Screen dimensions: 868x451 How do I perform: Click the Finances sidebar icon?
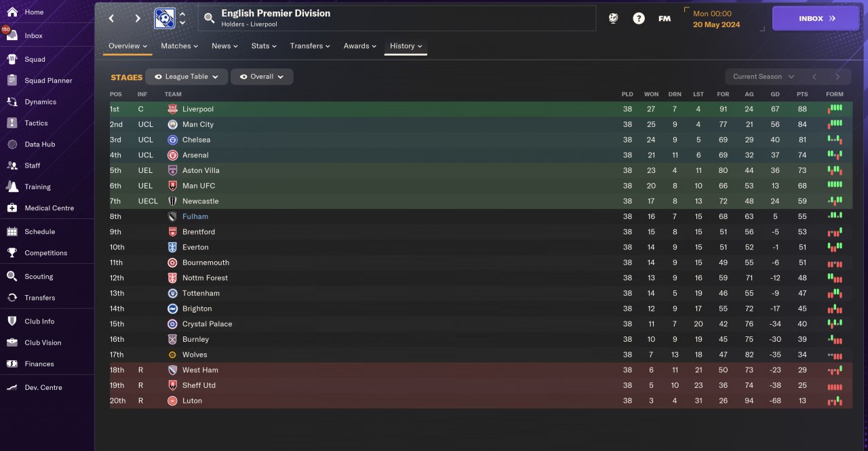(12, 364)
